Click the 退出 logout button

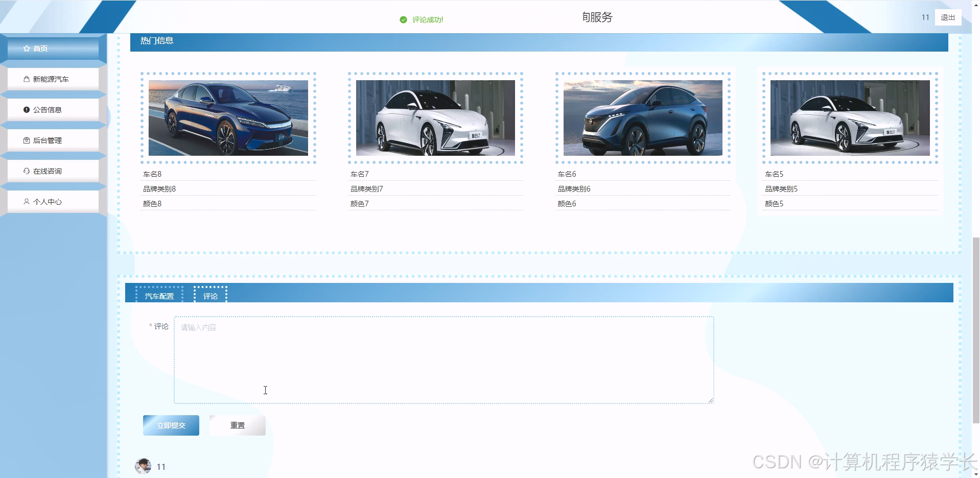[948, 17]
